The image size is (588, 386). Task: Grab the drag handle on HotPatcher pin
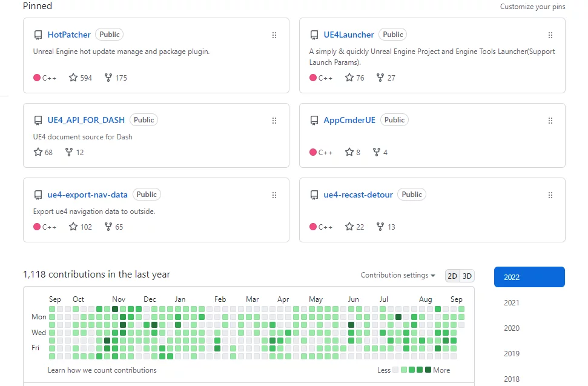(274, 35)
